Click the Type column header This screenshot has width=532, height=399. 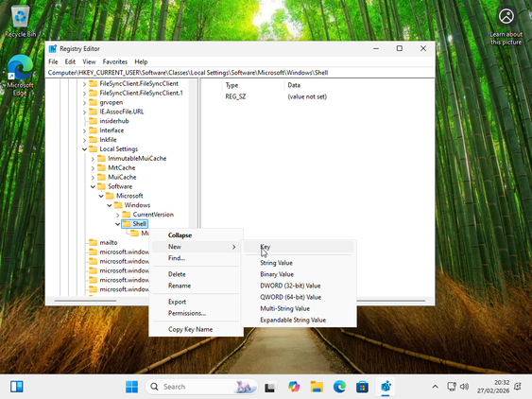pyautogui.click(x=253, y=85)
